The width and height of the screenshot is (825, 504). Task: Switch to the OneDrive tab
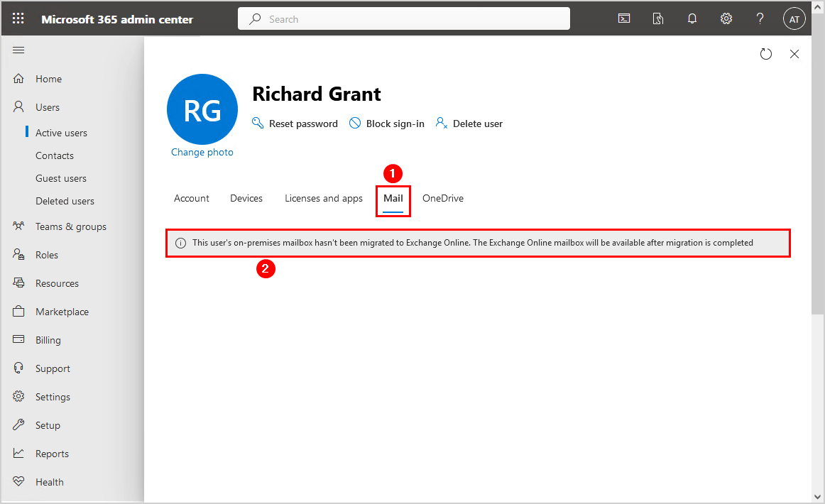tap(443, 199)
